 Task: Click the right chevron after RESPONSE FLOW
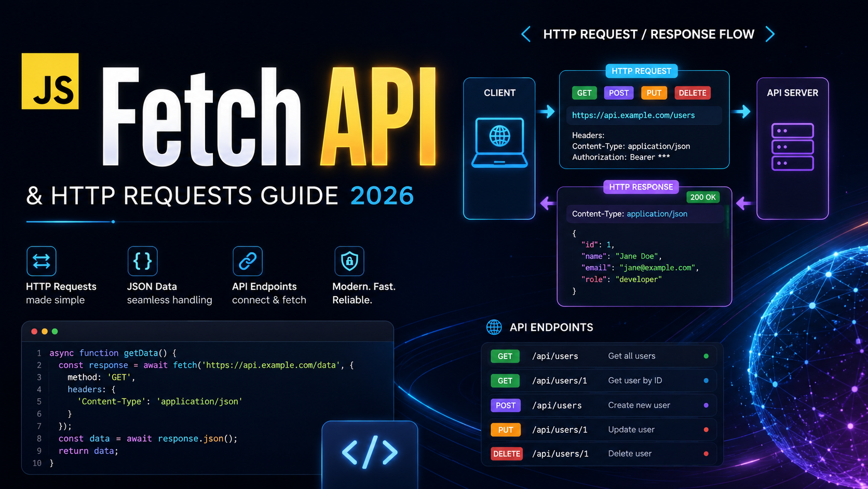[x=770, y=34]
